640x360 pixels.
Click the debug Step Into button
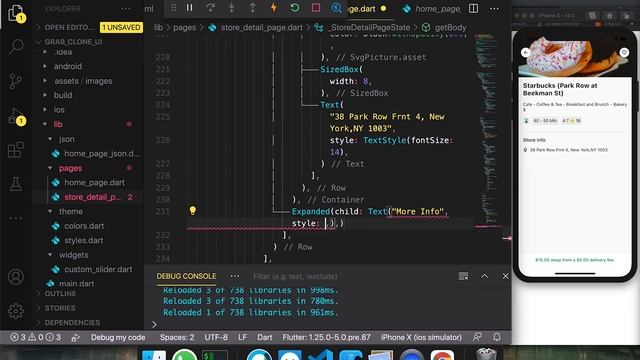coord(231,8)
